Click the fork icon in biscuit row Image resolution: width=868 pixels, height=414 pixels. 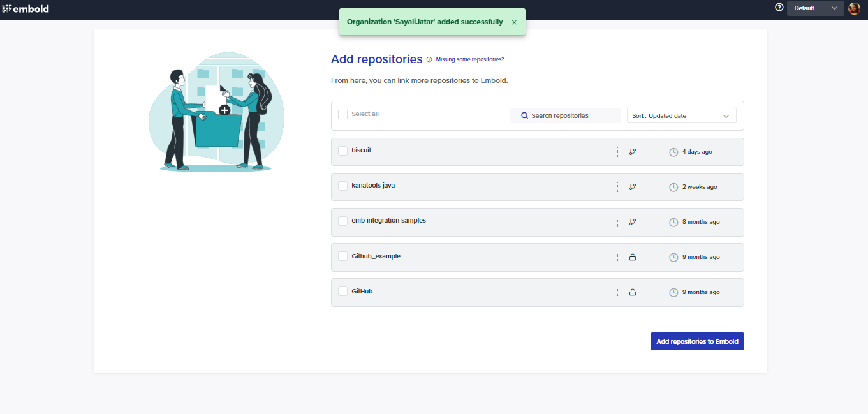pyautogui.click(x=633, y=152)
